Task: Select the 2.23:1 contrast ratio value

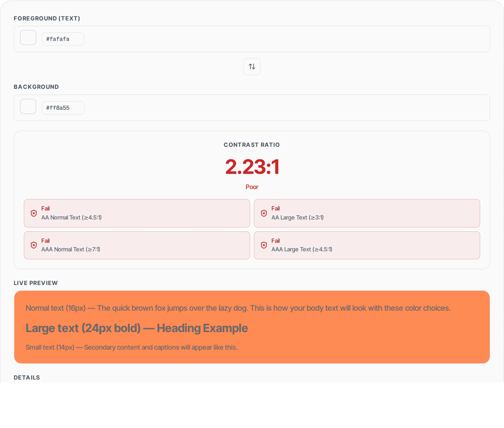Action: coord(252,167)
